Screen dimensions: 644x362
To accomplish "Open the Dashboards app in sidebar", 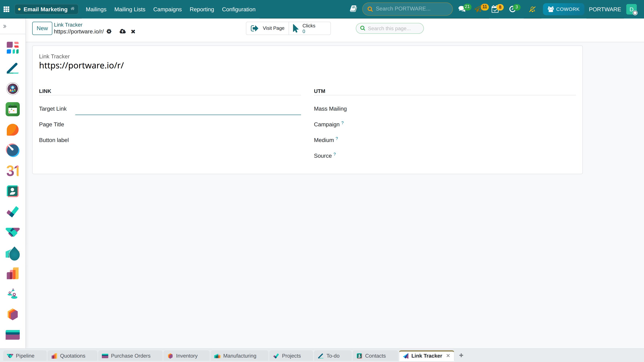I will coord(12,47).
